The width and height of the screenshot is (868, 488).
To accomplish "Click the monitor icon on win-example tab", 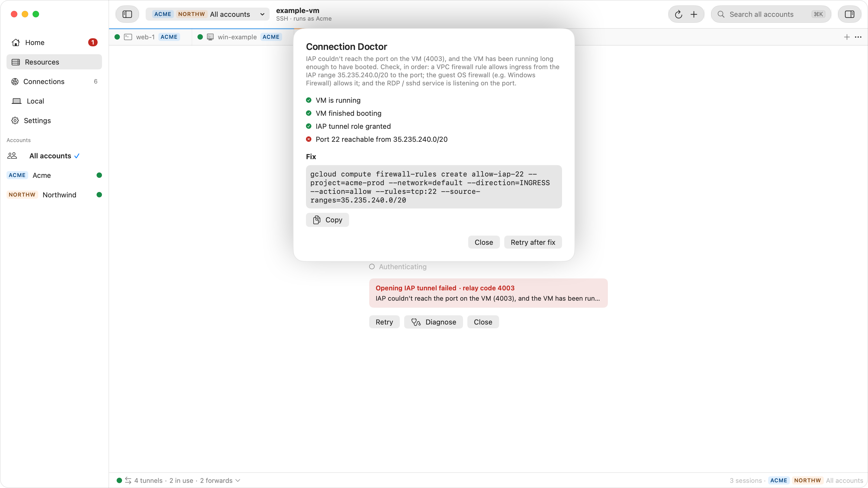I will [210, 37].
